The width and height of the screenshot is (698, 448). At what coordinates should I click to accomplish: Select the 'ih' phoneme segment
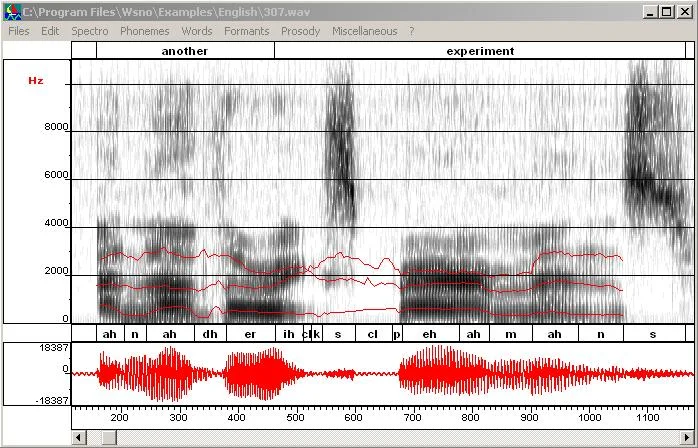click(288, 334)
